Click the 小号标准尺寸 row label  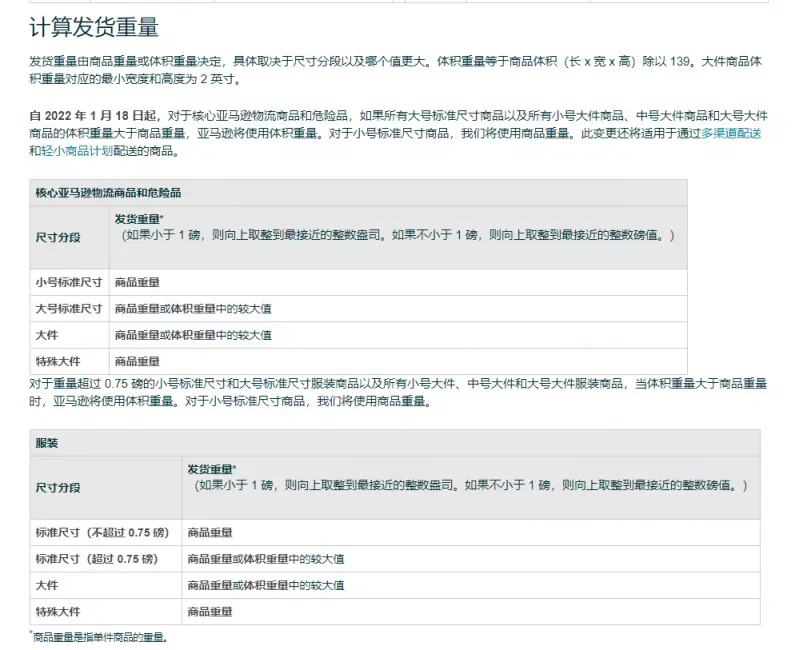69,282
